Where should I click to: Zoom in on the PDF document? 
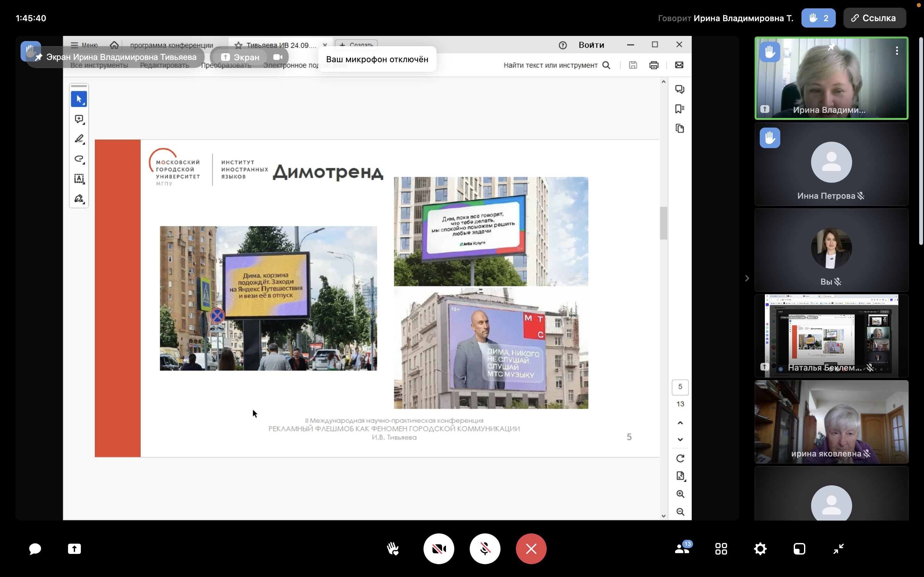681,493
